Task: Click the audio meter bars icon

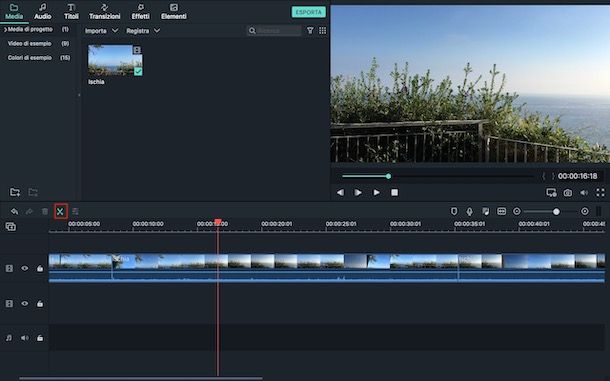Action: (599, 211)
